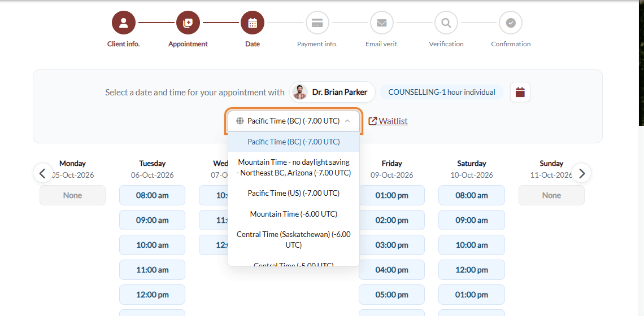Image resolution: width=644 pixels, height=316 pixels.
Task: Book Tuesday 08:00 am slot
Action: (x=153, y=195)
